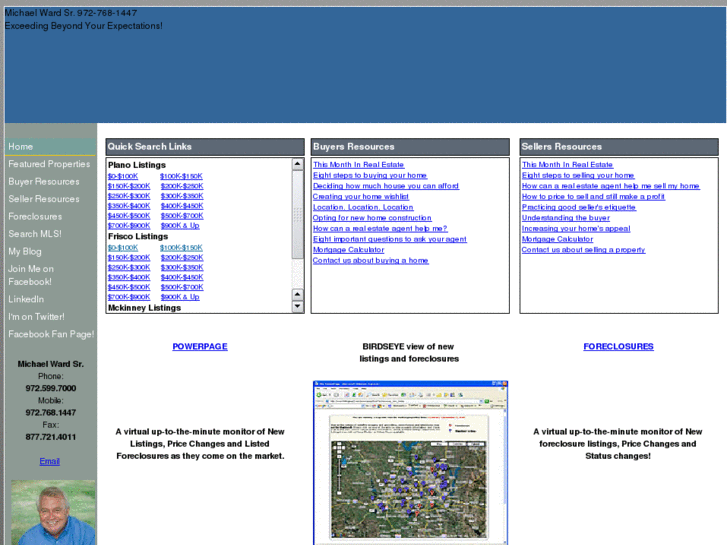Open Mortgage Calculator in Buyers Resources
727x545 pixels.
pos(347,250)
